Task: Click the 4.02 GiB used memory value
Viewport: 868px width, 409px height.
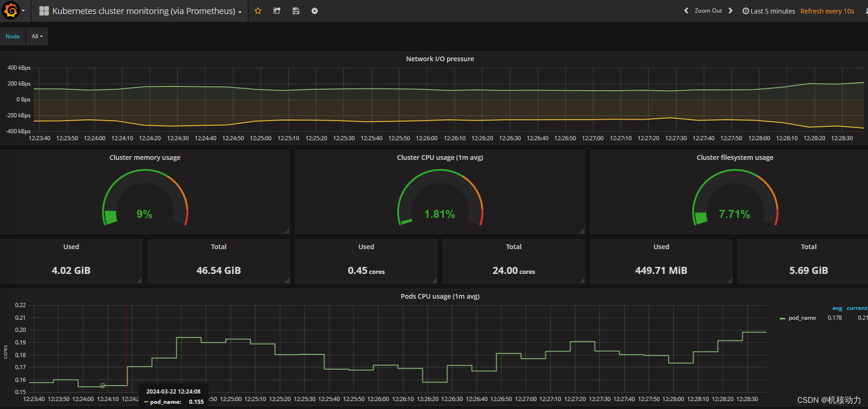Action: coord(71,271)
